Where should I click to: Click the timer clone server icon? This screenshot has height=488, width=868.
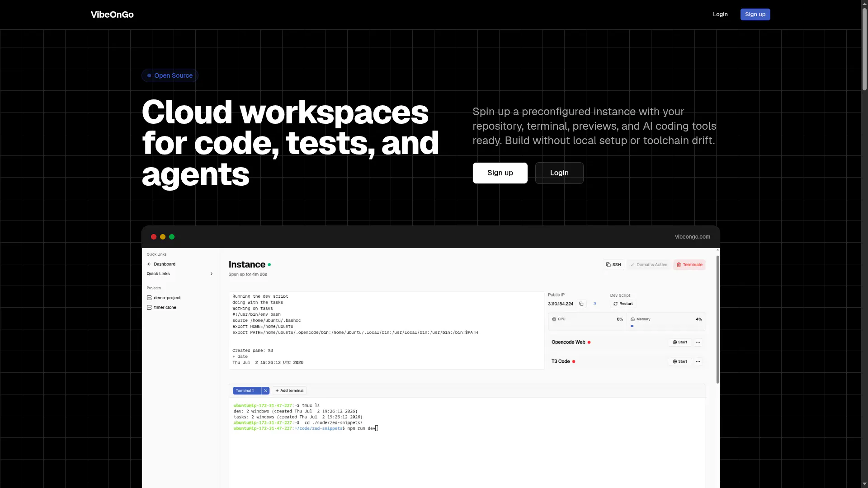[x=149, y=307]
